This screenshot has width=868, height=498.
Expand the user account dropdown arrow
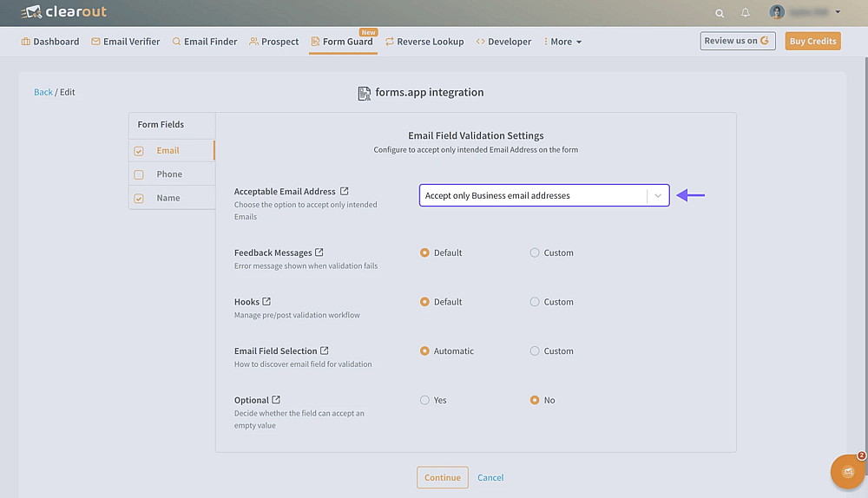[838, 11]
